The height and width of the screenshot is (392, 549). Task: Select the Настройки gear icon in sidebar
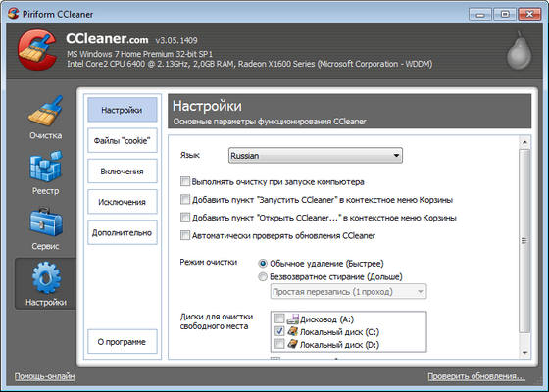(46, 277)
